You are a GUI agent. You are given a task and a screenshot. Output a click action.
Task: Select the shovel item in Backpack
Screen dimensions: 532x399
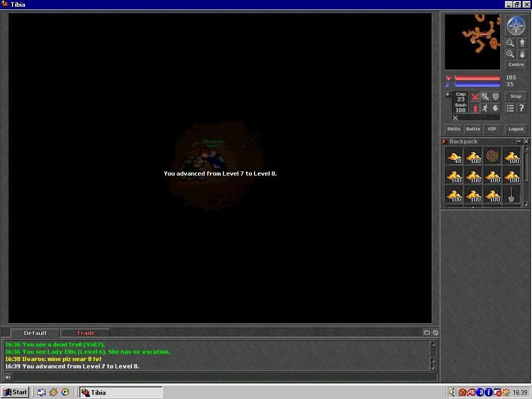point(512,194)
